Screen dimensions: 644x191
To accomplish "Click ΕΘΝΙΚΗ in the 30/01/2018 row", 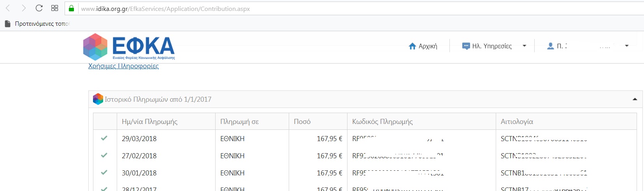I will click(232, 173).
